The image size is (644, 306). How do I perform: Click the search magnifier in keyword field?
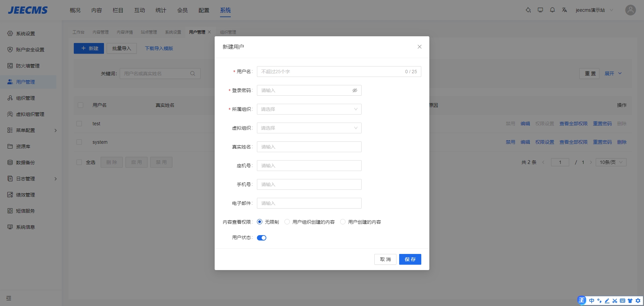193,74
